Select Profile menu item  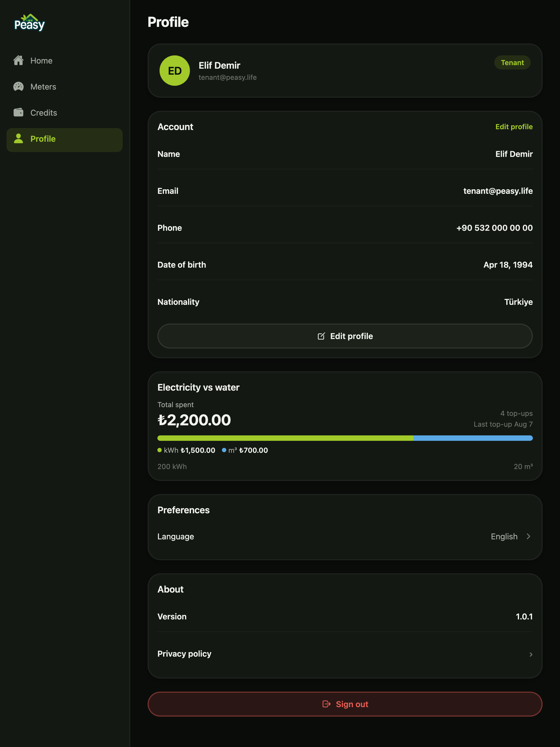[x=65, y=140]
